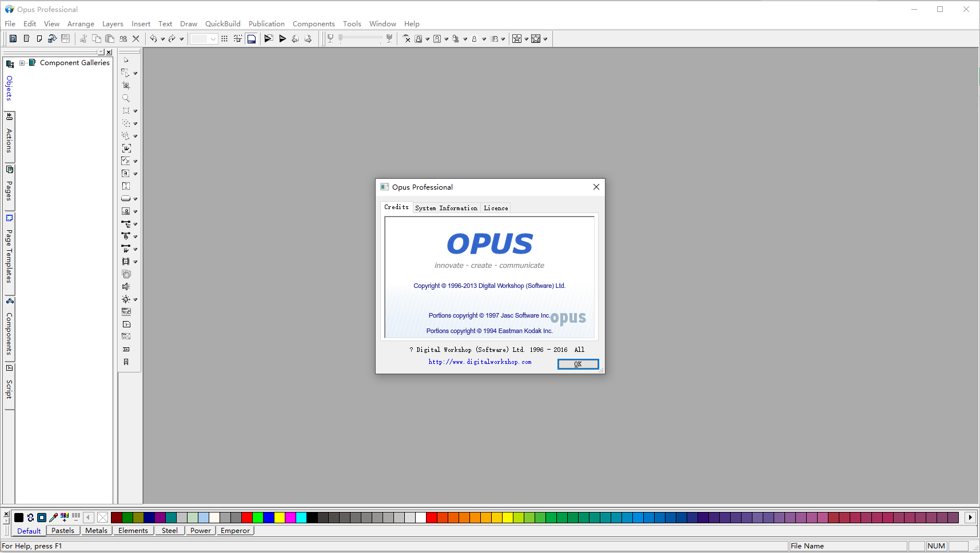The width and height of the screenshot is (980, 553).
Task: Click the swap colours arrows icon
Action: (x=30, y=518)
